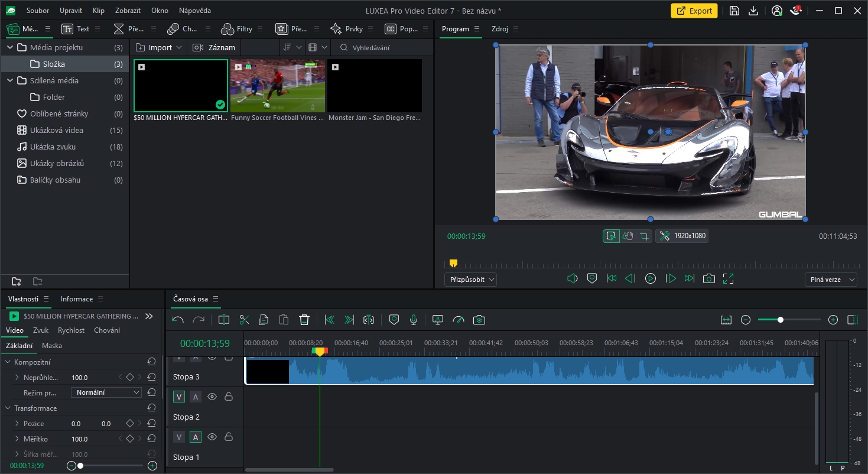
Task: Copy the selected clip
Action: [264, 320]
